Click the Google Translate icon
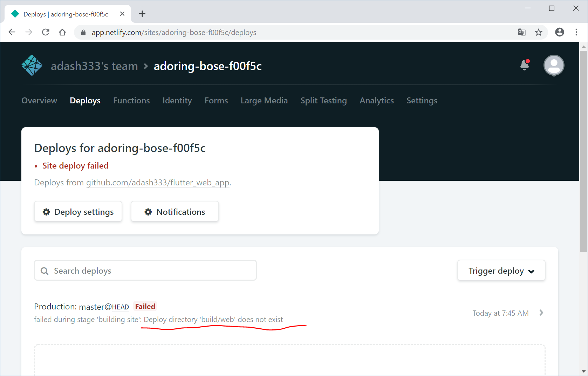The image size is (588, 376). click(x=522, y=33)
